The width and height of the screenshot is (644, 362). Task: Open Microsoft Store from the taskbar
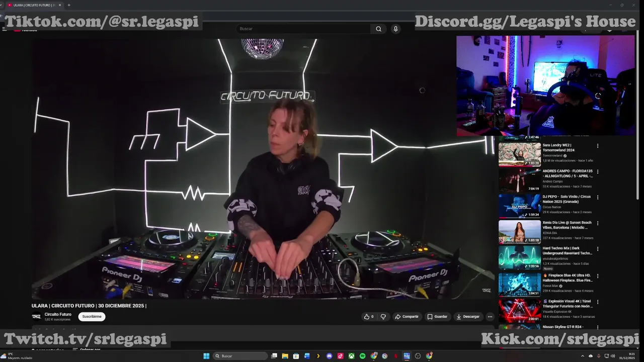pyautogui.click(x=296, y=356)
